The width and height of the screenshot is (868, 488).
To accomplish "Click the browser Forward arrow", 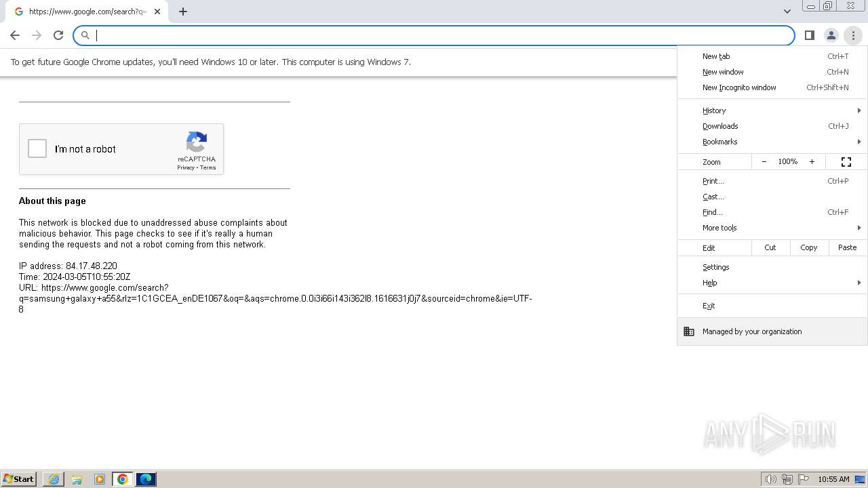I will pos(37,35).
